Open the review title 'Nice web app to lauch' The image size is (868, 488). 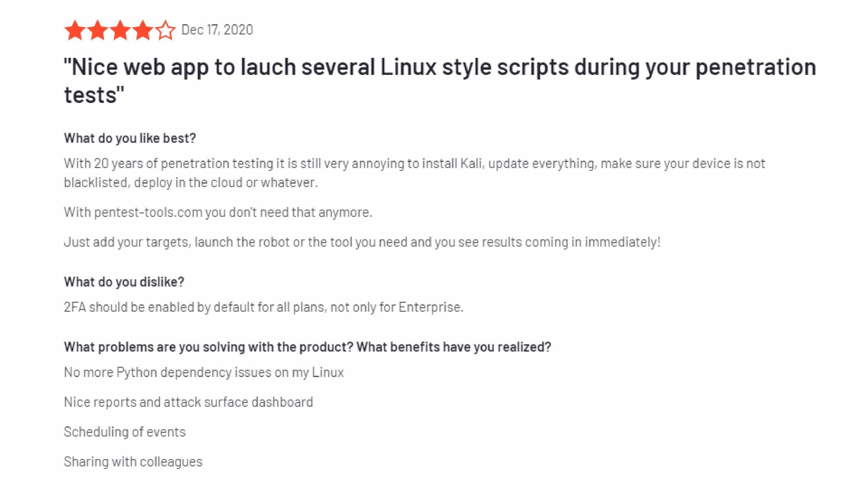440,81
